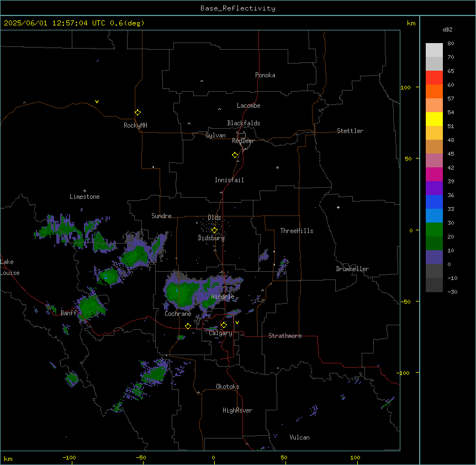Select the Lacombe city label

(248, 105)
